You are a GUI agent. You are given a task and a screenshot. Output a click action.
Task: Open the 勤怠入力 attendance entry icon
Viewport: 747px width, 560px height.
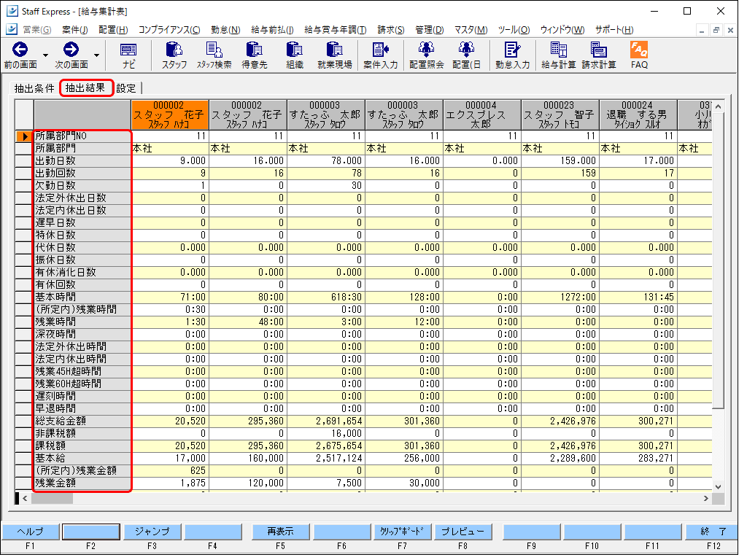513,50
